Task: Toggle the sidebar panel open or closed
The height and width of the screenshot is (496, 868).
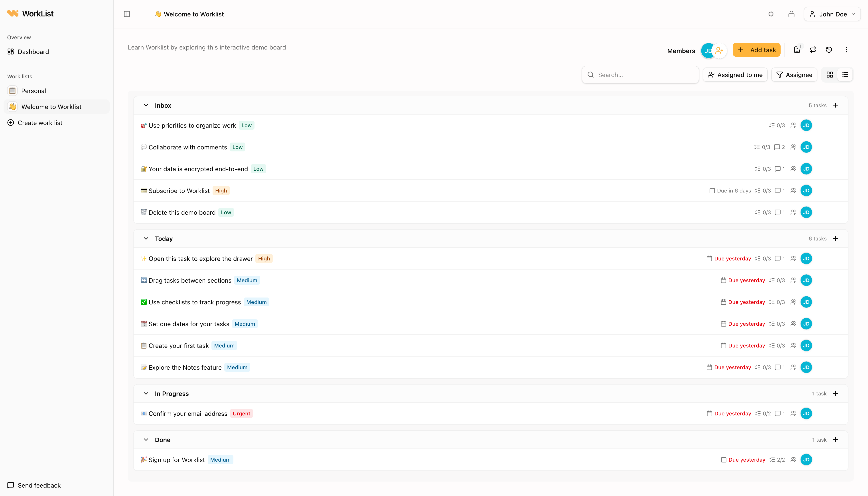Action: click(127, 14)
